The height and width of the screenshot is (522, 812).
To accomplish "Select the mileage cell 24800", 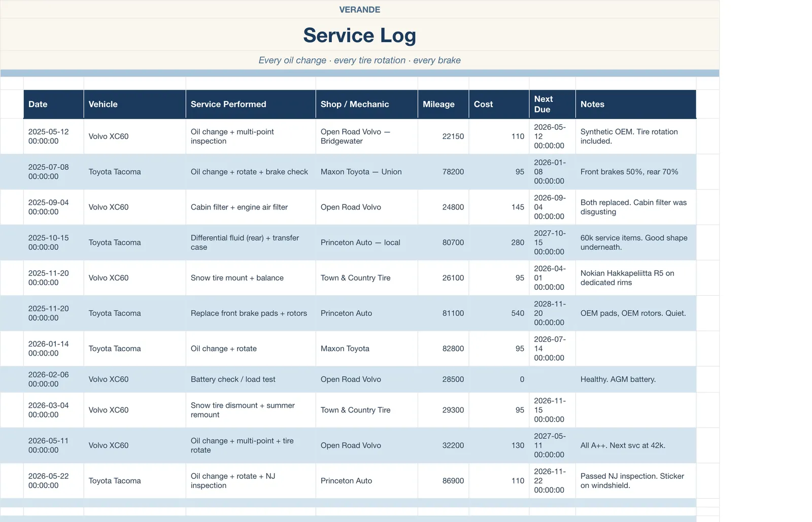I will 444,207.
